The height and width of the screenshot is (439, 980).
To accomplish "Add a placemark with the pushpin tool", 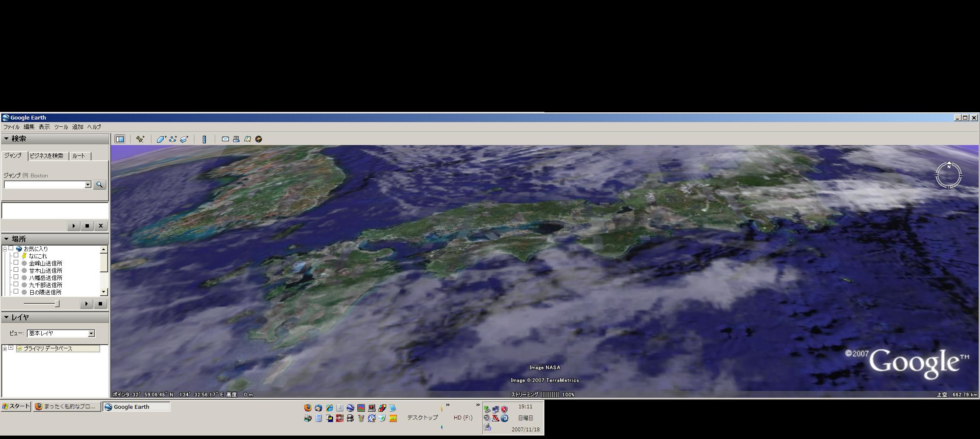I will click(140, 139).
